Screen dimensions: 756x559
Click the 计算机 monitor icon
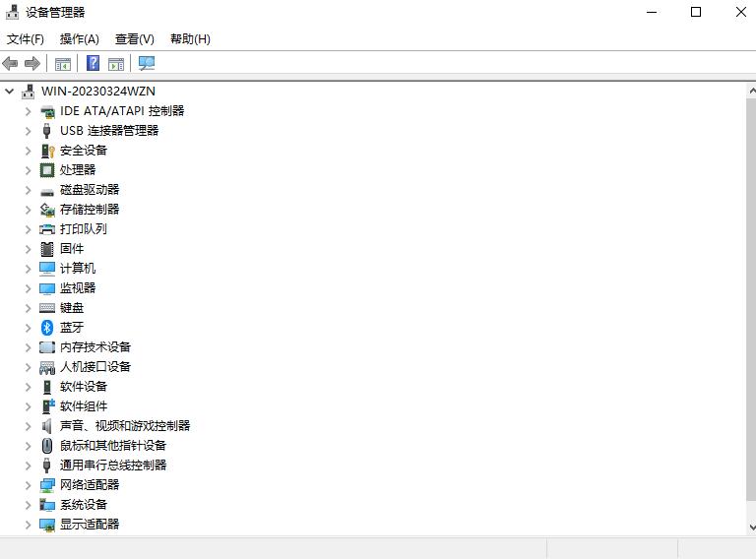tap(47, 269)
